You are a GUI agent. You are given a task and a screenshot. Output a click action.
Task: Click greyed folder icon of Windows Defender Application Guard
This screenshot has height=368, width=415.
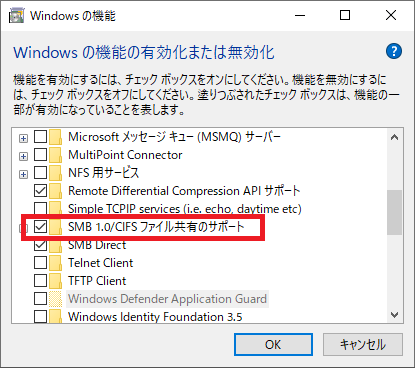[55, 299]
